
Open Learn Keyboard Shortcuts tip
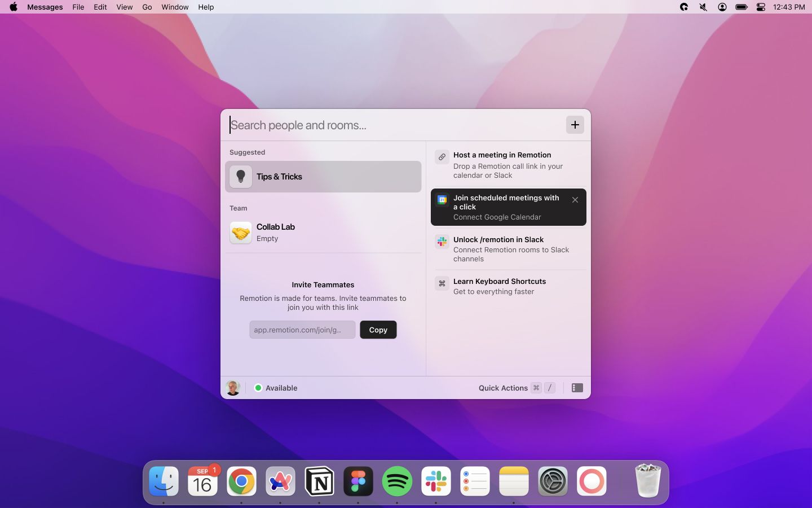509,286
